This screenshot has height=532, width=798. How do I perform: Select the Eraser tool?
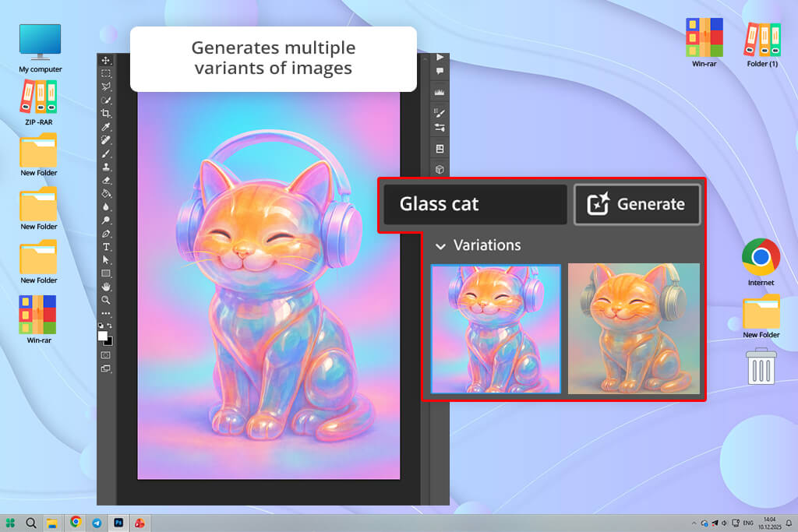[x=106, y=180]
